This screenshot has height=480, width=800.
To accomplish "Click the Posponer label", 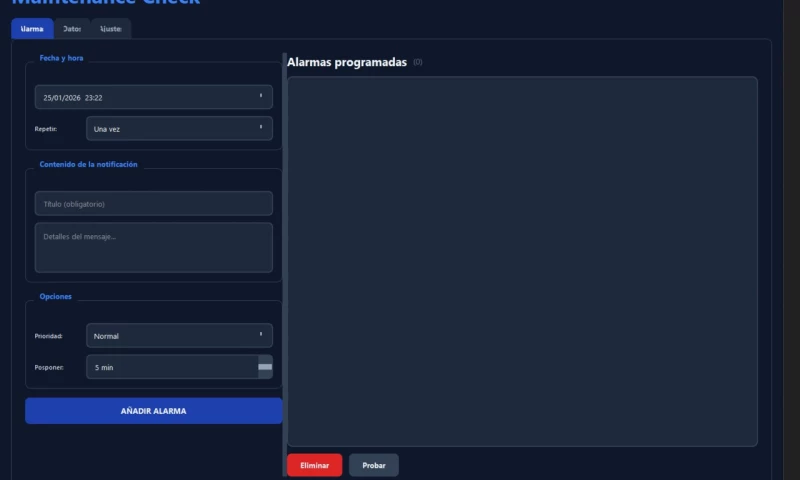I will pos(49,367).
